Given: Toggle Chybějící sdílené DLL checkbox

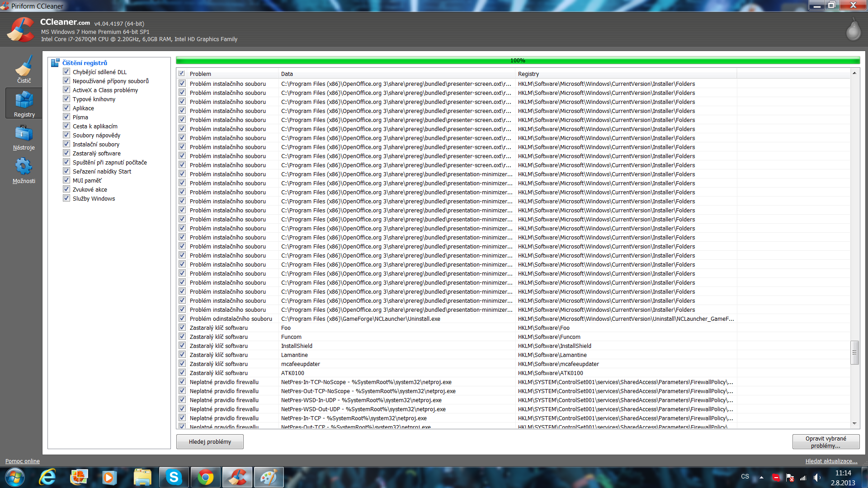Looking at the screenshot, I should [66, 72].
